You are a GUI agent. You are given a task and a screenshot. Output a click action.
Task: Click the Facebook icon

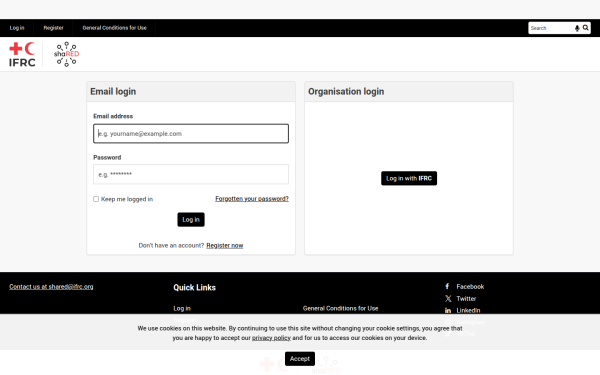click(x=447, y=286)
